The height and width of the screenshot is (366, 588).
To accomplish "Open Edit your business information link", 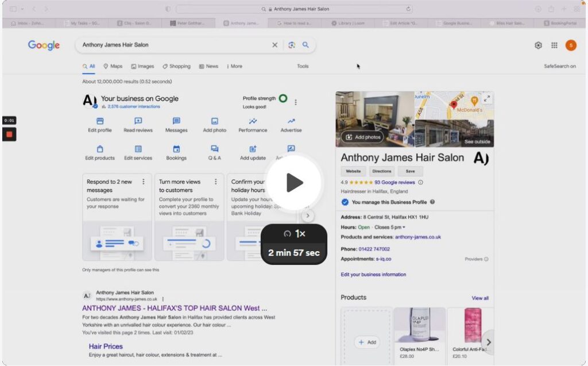I will [373, 275].
